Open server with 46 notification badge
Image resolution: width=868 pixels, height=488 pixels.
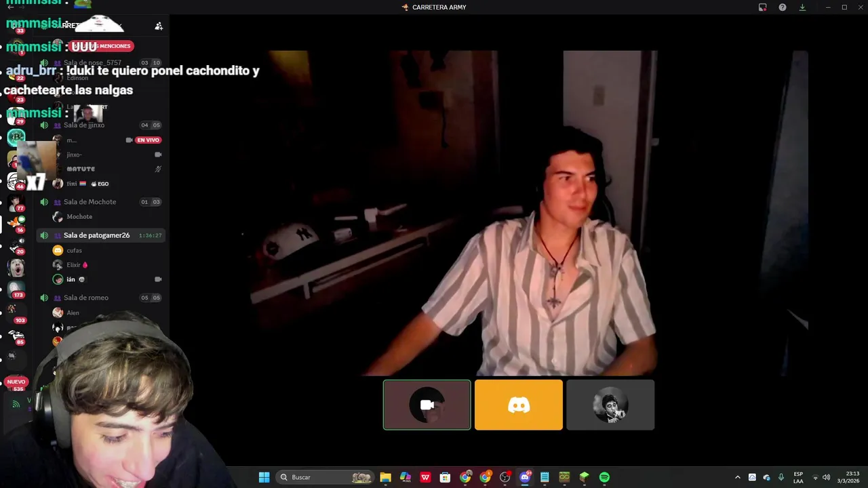pyautogui.click(x=16, y=181)
